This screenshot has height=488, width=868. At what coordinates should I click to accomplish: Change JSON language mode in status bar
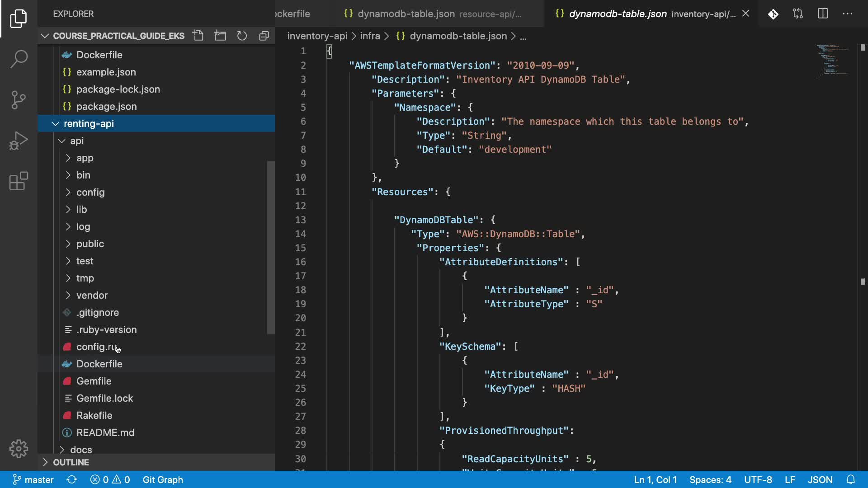[x=820, y=480]
